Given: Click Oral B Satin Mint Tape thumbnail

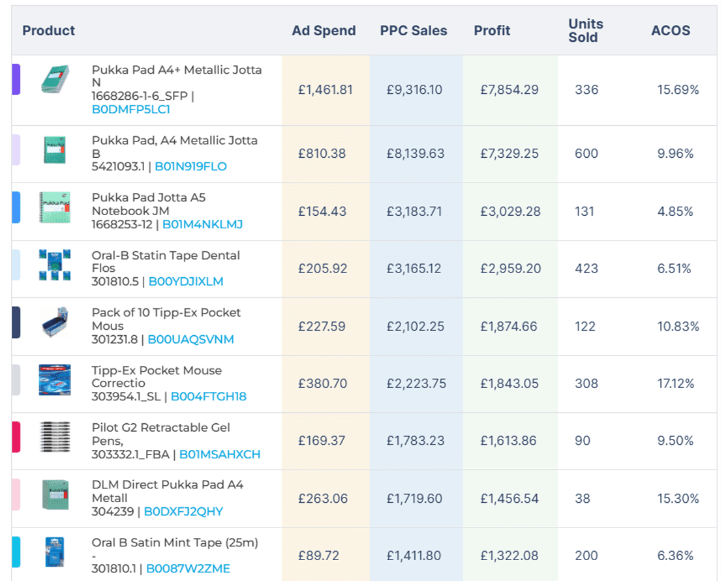Looking at the screenshot, I should [x=55, y=552].
